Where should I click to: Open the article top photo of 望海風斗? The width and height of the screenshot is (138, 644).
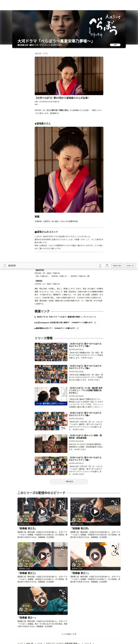69,76
